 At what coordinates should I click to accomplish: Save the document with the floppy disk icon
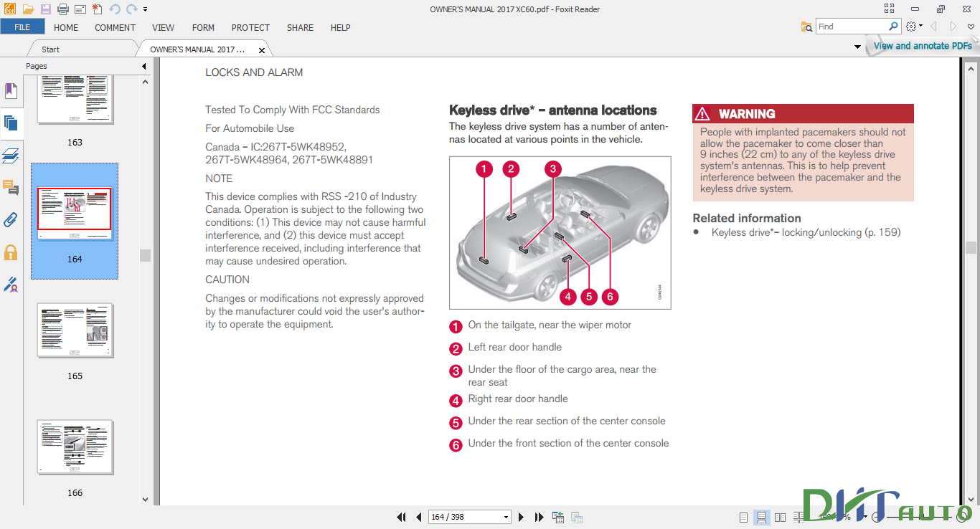46,9
